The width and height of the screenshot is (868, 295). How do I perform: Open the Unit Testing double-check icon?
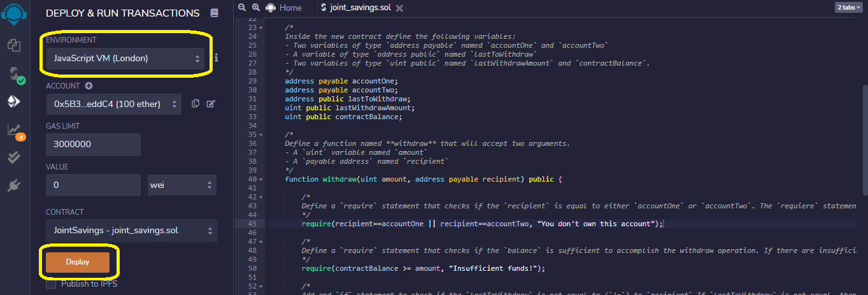click(x=14, y=157)
